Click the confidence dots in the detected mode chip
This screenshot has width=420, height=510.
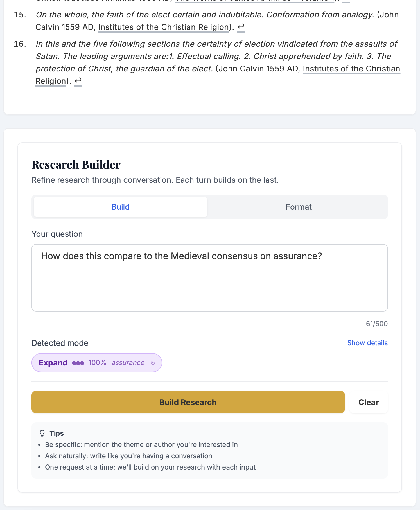click(x=78, y=363)
